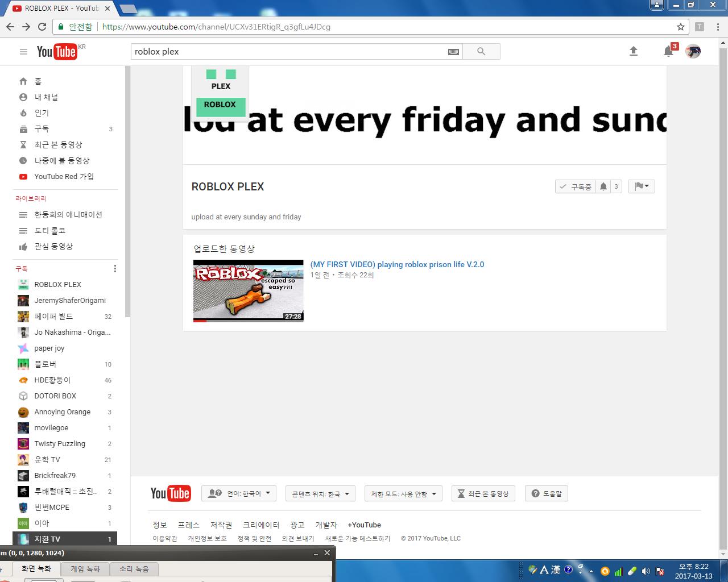The image size is (728, 582).
Task: Click the search magnifier button
Action: coord(481,52)
